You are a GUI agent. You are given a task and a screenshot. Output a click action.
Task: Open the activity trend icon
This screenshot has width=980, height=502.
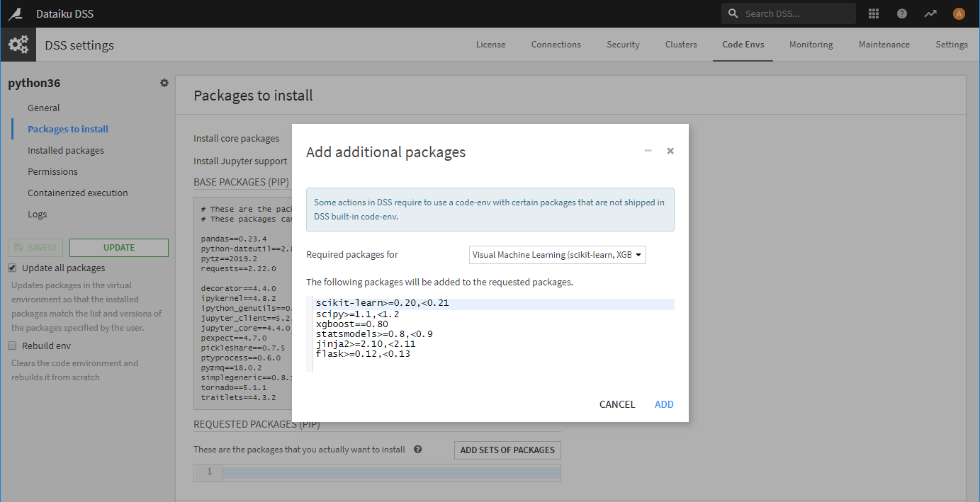930,13
